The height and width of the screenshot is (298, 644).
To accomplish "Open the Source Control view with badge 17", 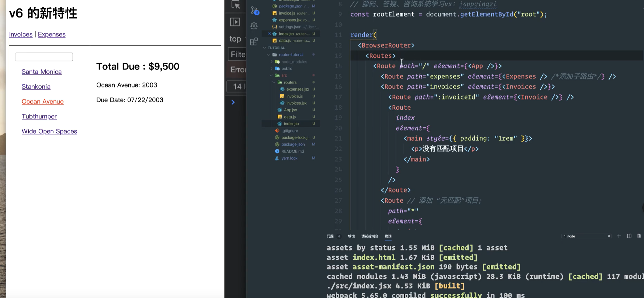I will pyautogui.click(x=255, y=11).
